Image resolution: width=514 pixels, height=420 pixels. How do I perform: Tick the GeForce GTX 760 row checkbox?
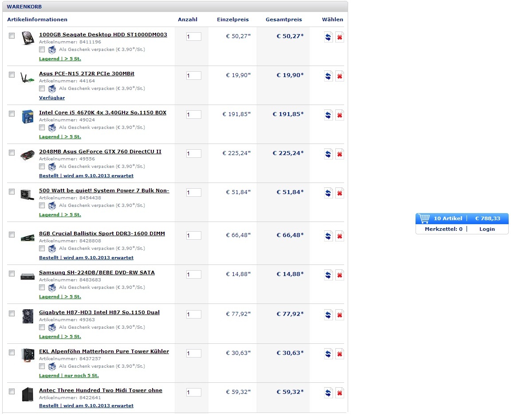12,152
